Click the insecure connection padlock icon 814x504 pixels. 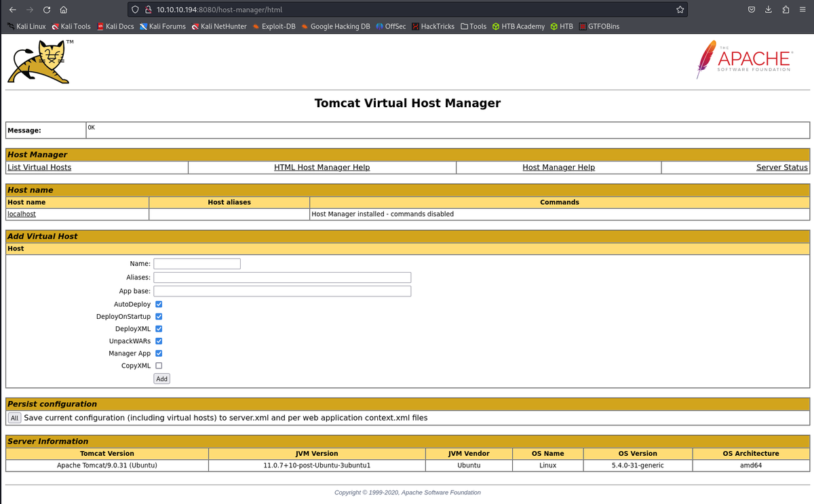(147, 9)
